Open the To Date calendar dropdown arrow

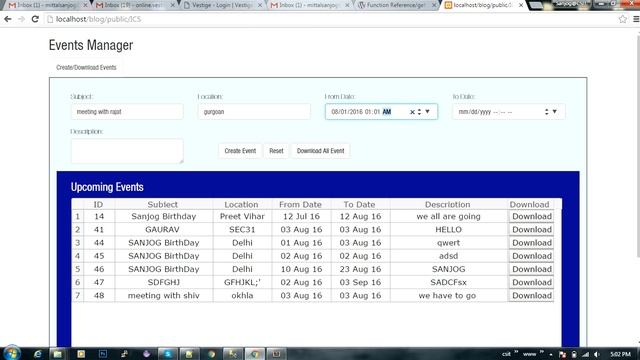click(x=555, y=111)
